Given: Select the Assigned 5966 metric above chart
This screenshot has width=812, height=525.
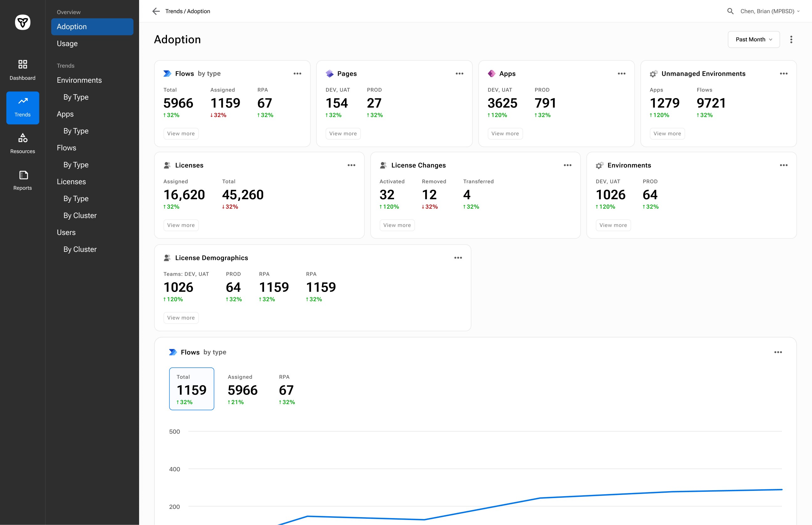Looking at the screenshot, I should click(x=242, y=389).
